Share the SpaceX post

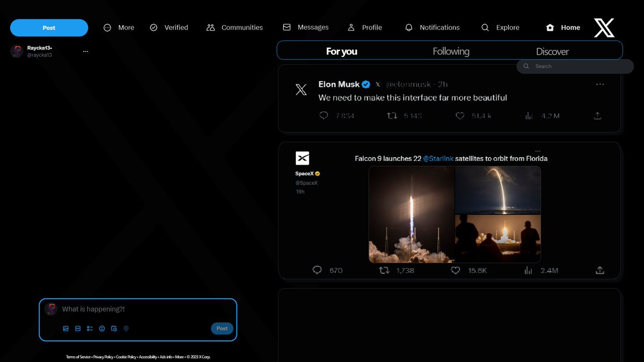pos(600,270)
